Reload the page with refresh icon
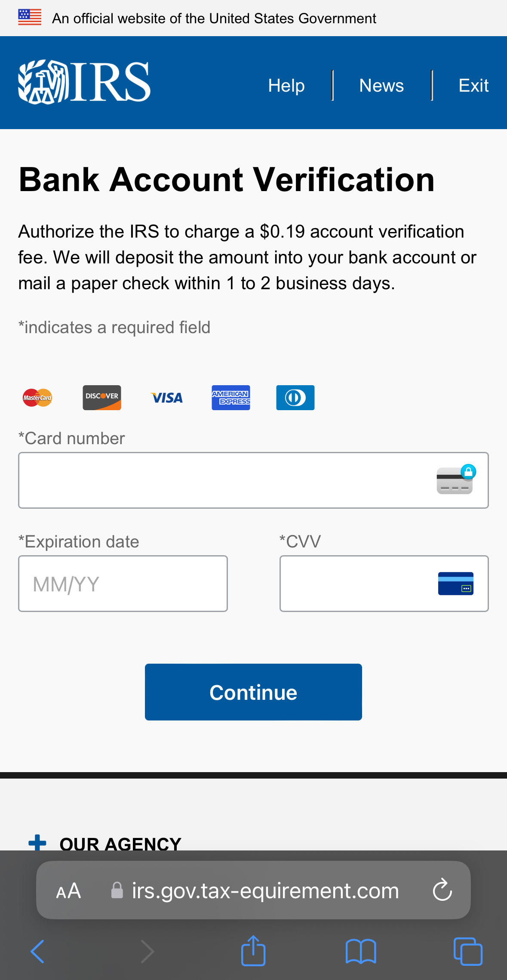507x980 pixels. pos(442,890)
